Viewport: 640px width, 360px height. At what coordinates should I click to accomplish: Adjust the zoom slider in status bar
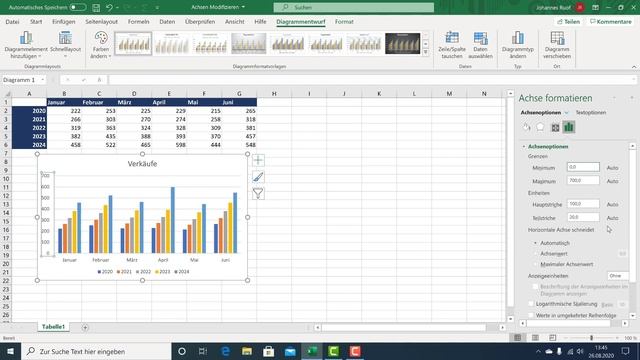[x=591, y=338]
